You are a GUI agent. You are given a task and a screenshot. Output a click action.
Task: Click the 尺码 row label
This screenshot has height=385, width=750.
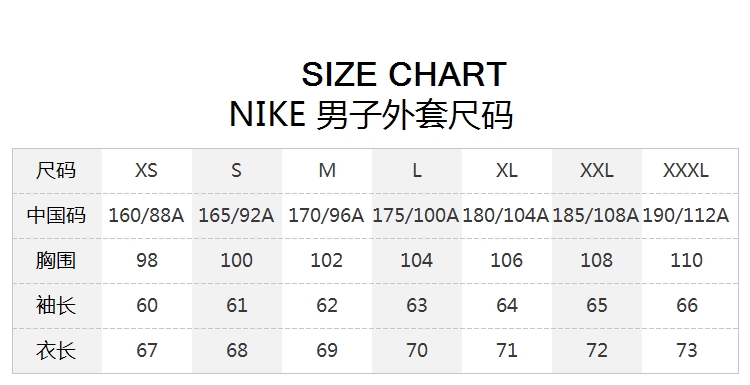click(x=56, y=170)
